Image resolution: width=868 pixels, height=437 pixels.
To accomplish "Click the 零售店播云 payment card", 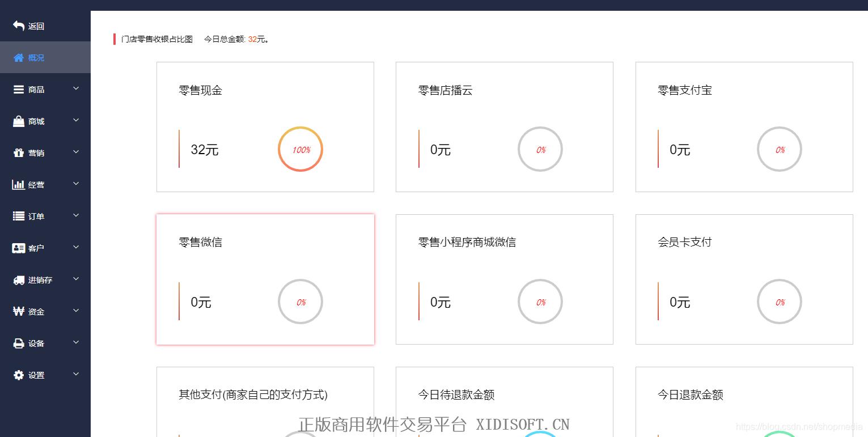I will pos(504,126).
